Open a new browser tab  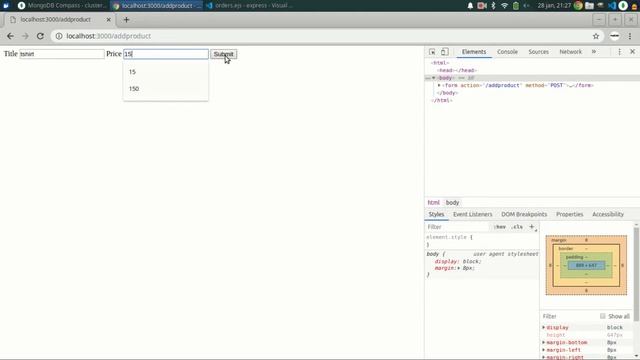126,20
